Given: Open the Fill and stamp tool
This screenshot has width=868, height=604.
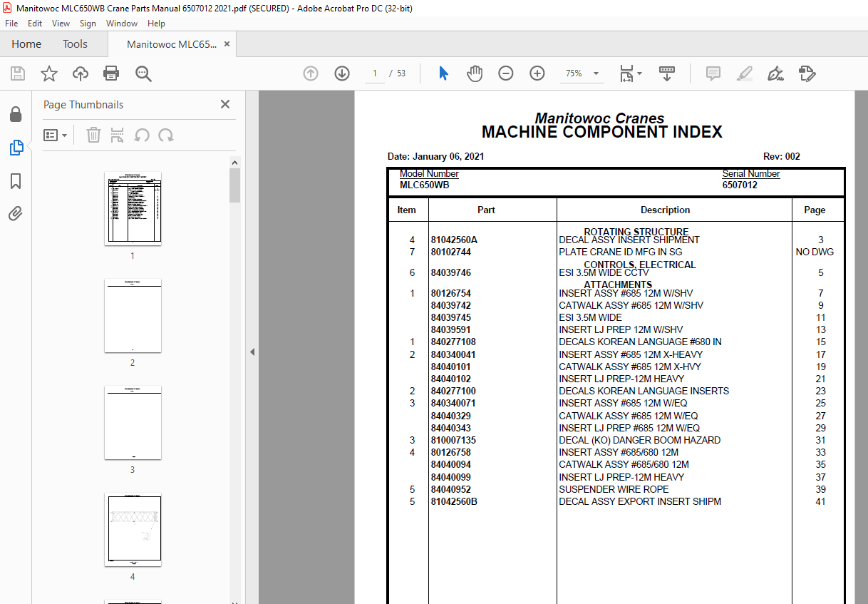Looking at the screenshot, I should tap(807, 73).
